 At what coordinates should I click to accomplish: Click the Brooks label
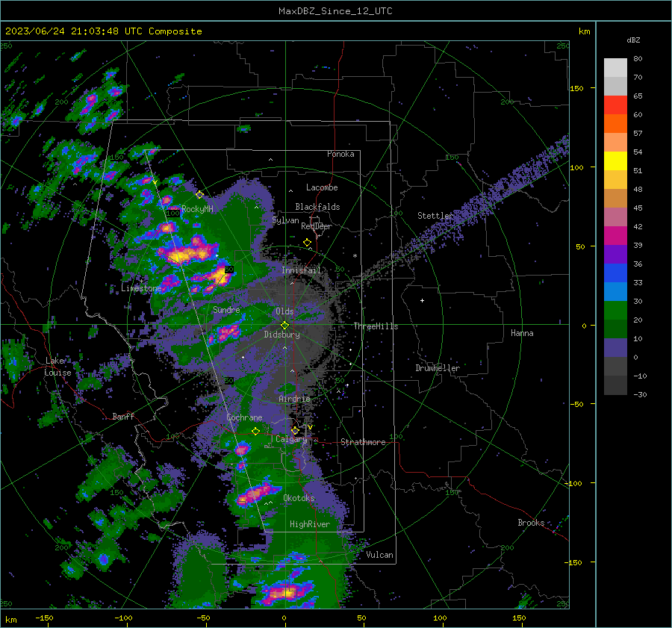[531, 523]
